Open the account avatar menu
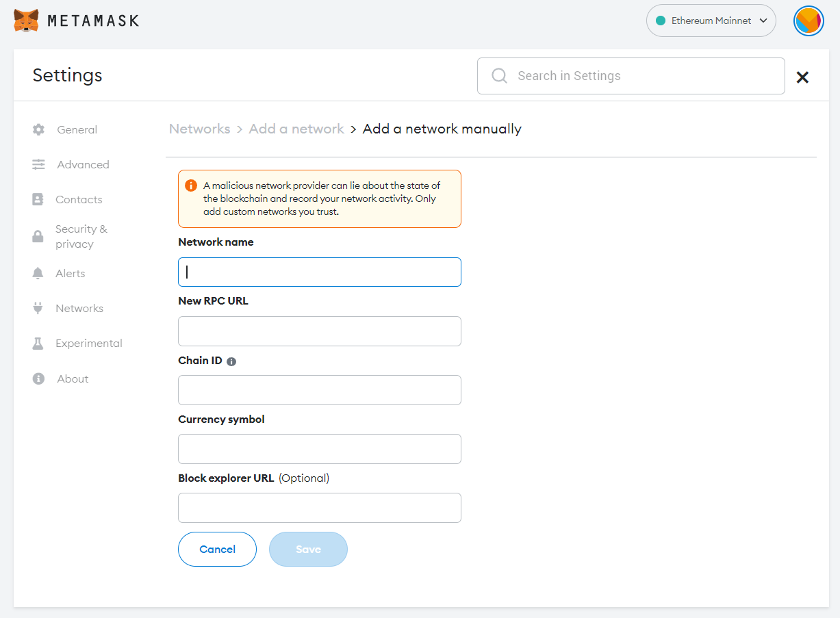Image resolution: width=840 pixels, height=618 pixels. (808, 21)
